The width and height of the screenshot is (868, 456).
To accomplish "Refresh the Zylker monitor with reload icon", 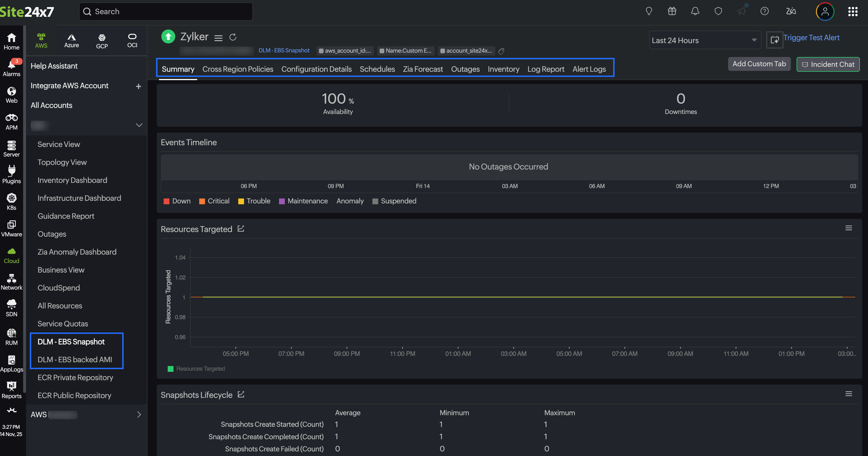I will pyautogui.click(x=232, y=37).
